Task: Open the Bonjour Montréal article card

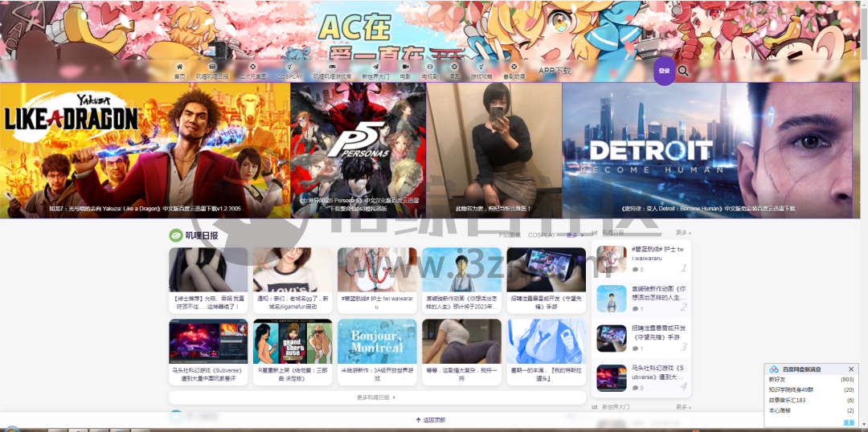Action: point(377,352)
